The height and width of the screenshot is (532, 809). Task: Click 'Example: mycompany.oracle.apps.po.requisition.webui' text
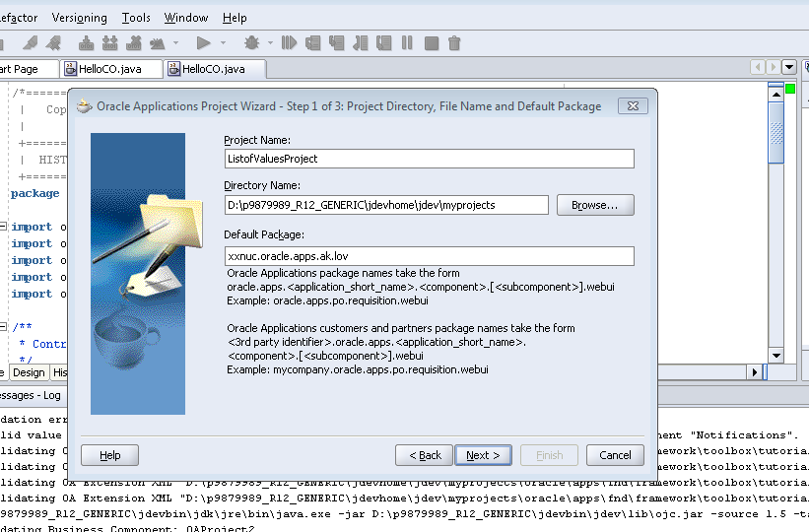click(358, 369)
